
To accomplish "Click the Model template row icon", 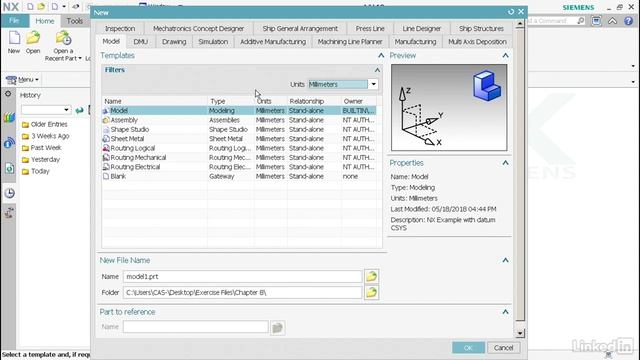I will click(106, 111).
